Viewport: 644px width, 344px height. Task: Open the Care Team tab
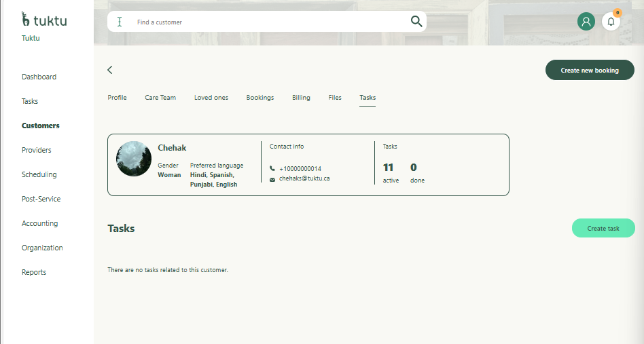tap(160, 98)
